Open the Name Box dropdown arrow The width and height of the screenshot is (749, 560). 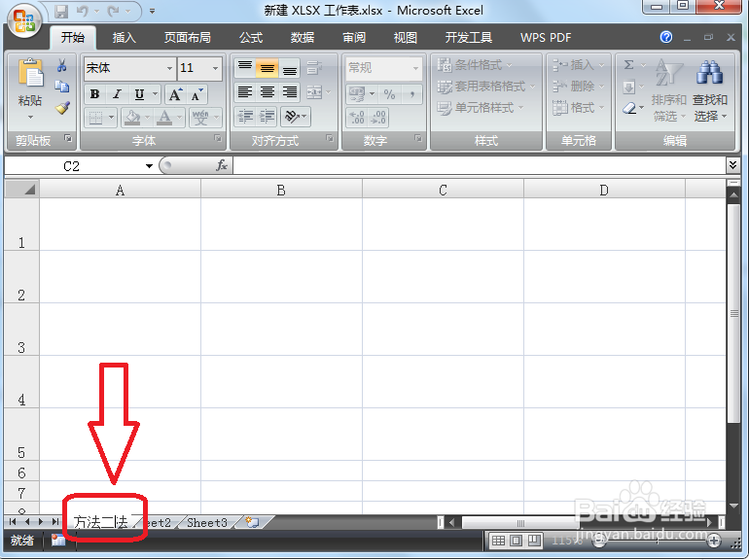(x=149, y=165)
